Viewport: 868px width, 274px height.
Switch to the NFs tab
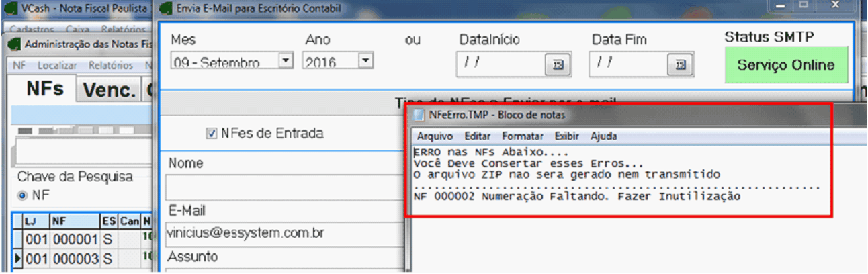pyautogui.click(x=44, y=89)
